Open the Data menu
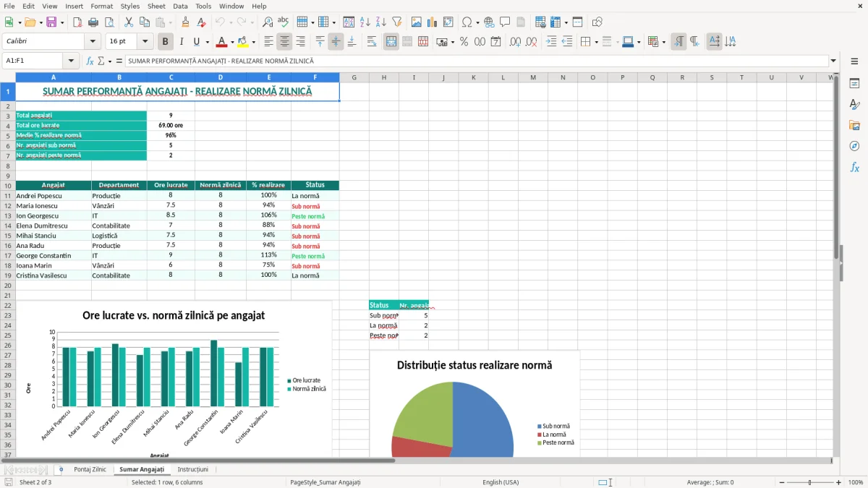 tap(180, 6)
